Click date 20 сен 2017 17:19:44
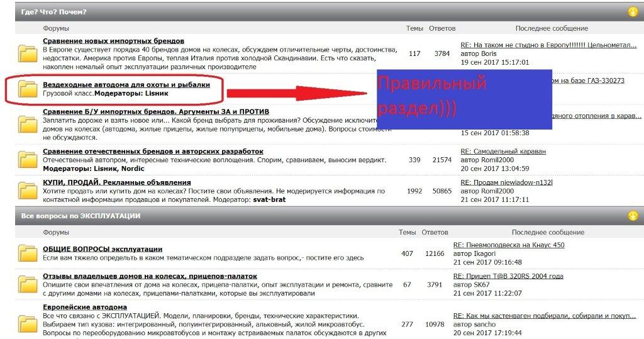The image size is (644, 339). point(487,333)
